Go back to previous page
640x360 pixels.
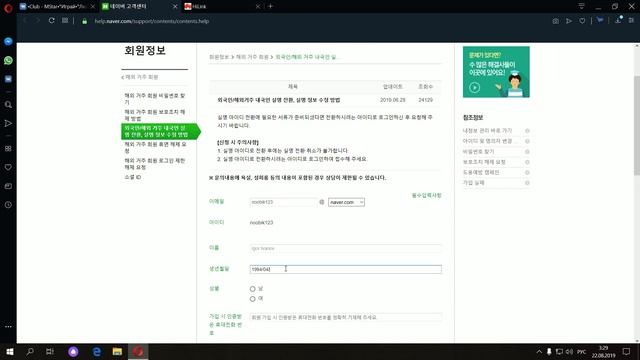pyautogui.click(x=25, y=20)
